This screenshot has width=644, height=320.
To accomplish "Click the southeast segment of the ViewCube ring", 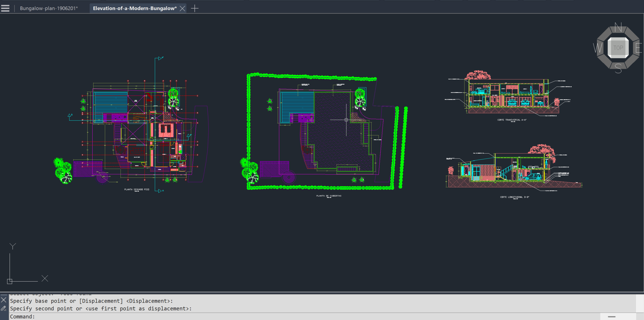I will pyautogui.click(x=632, y=62).
